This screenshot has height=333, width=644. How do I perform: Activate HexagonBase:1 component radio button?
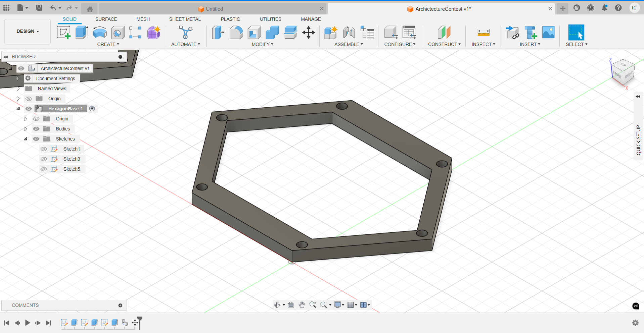point(92,109)
